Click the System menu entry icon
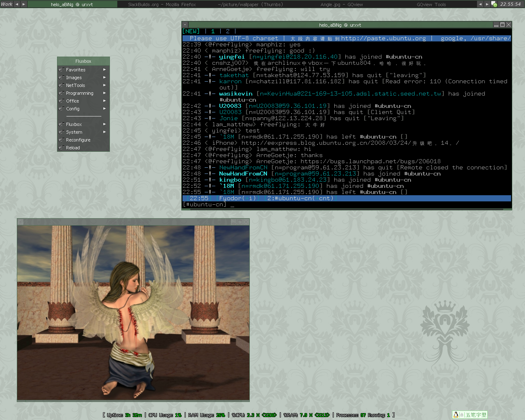Viewport: 525px width, 420px height. [x=62, y=132]
